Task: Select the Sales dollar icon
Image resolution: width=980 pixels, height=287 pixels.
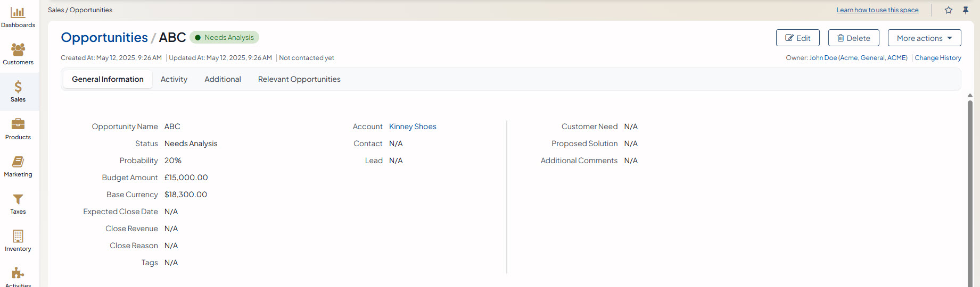Action: pyautogui.click(x=18, y=87)
